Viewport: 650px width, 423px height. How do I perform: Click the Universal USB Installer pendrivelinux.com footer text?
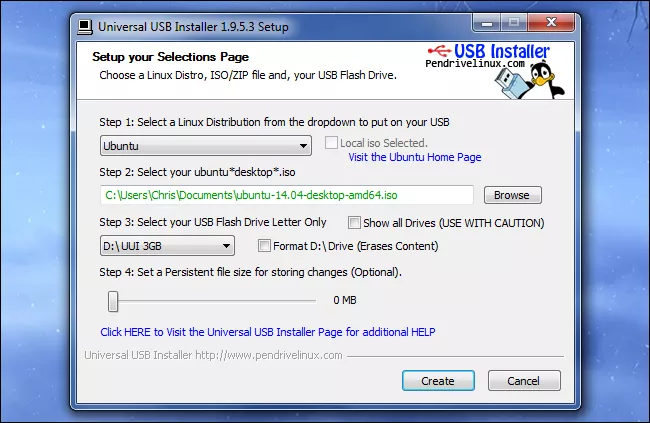click(x=213, y=355)
